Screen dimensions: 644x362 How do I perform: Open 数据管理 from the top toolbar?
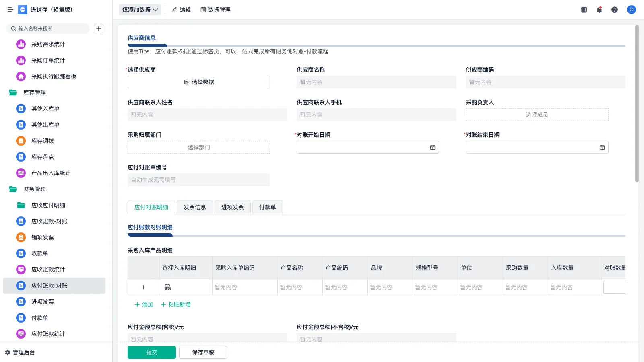(x=215, y=10)
